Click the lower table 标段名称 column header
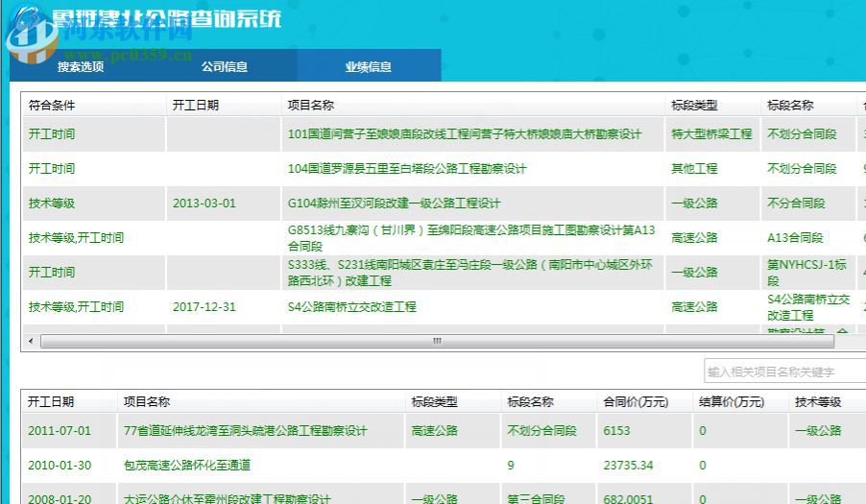Viewport: 866px width, 504px height. coord(548,402)
